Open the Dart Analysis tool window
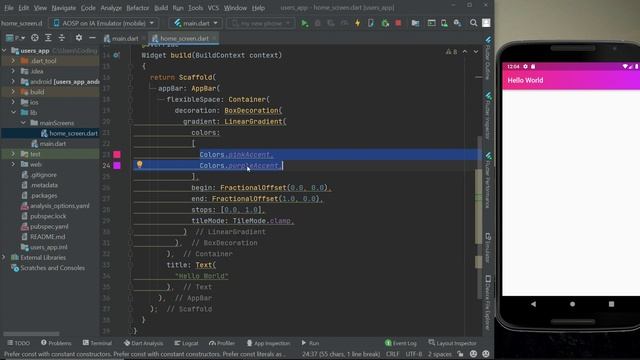640x360 pixels. [x=143, y=343]
